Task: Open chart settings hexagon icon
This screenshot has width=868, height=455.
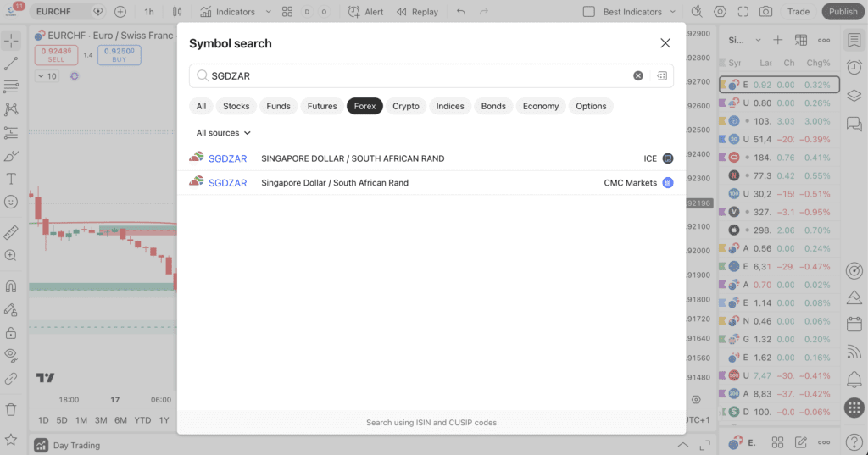Action: 720,12
